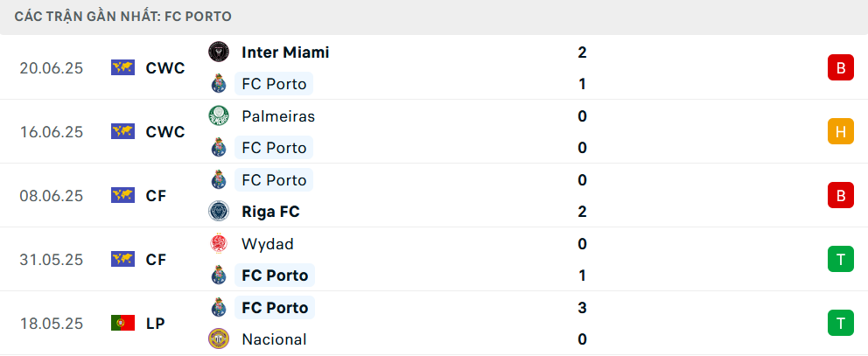868x356 pixels.
Task: Click the Các trận gần nhất: FC Porto header
Action: click(122, 17)
